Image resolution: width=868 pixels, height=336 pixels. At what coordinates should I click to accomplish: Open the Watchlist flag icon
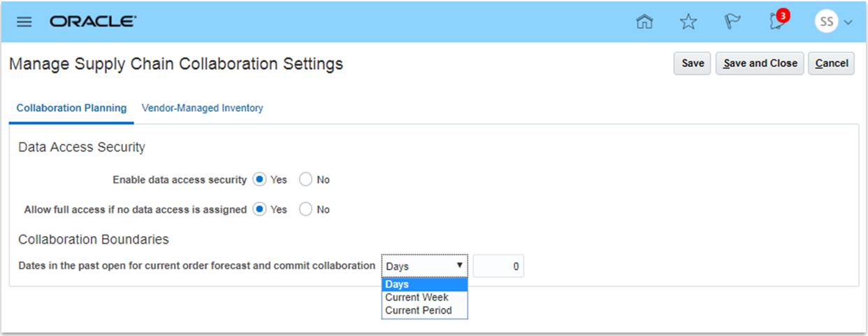[x=732, y=22]
